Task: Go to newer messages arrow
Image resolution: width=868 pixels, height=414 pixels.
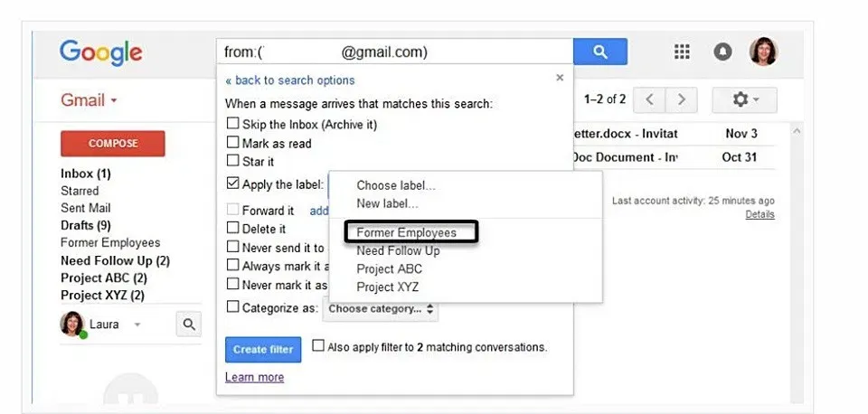Action: (651, 99)
